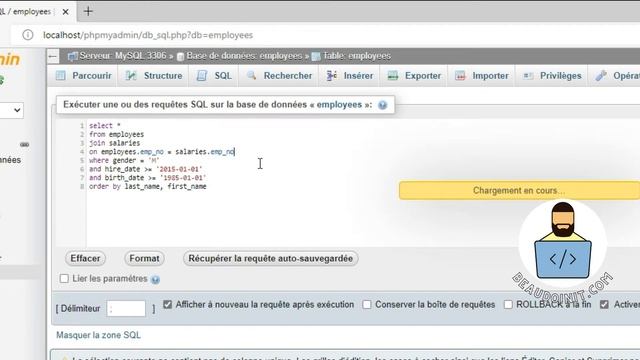Click the Structure tab icon
Viewport: 640px width, 360px height.
click(131, 76)
